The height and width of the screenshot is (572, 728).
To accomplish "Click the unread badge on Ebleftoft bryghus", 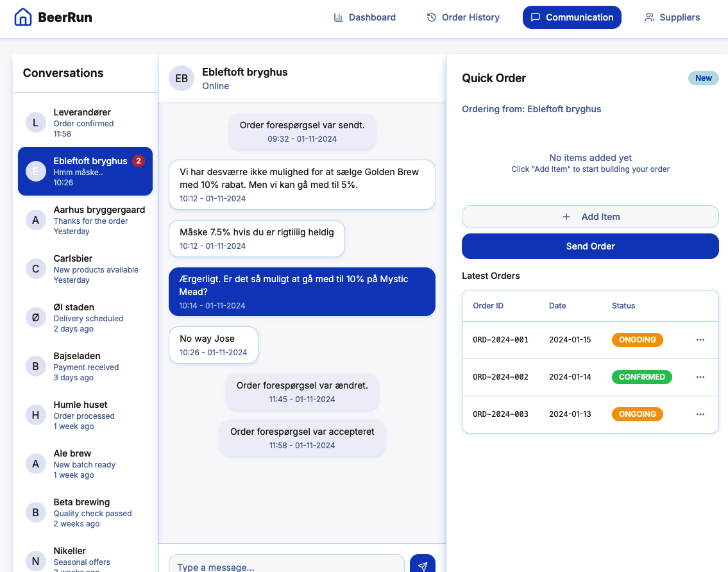I will (x=138, y=161).
